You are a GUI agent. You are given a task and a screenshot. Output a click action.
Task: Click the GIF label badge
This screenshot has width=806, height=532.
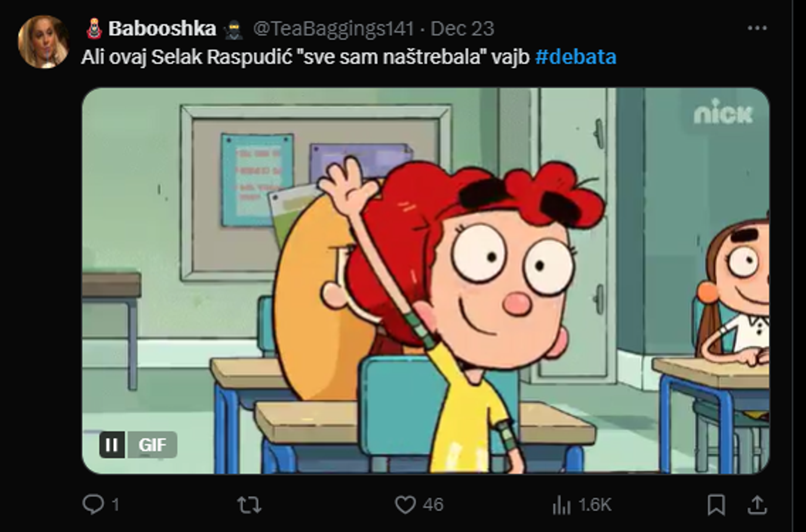point(152,445)
